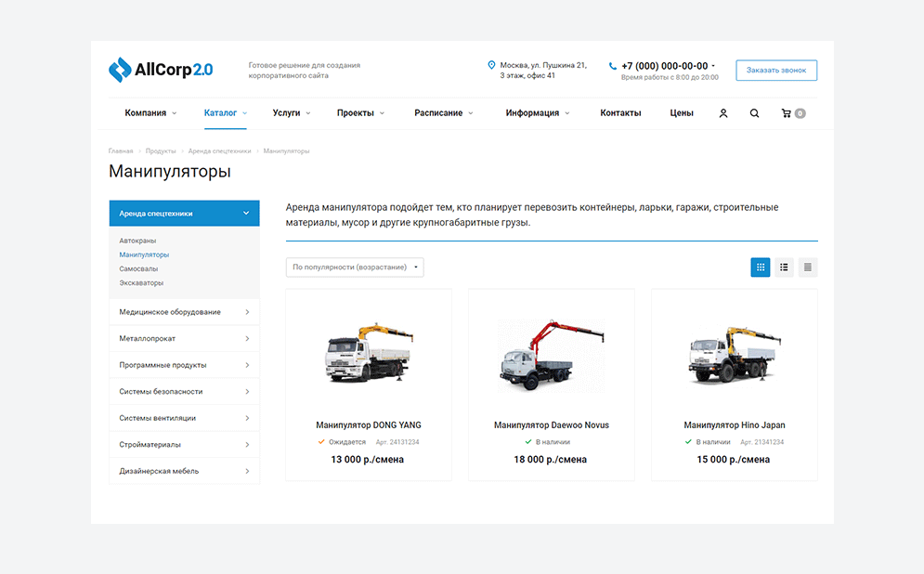Click the location pin icon near address
924x574 pixels.
(491, 65)
